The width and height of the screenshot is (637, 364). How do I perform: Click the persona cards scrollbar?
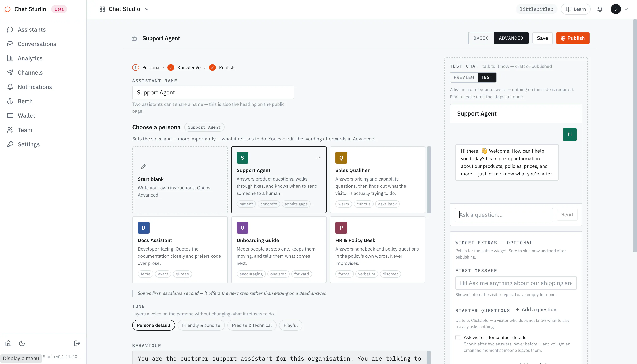429,180
